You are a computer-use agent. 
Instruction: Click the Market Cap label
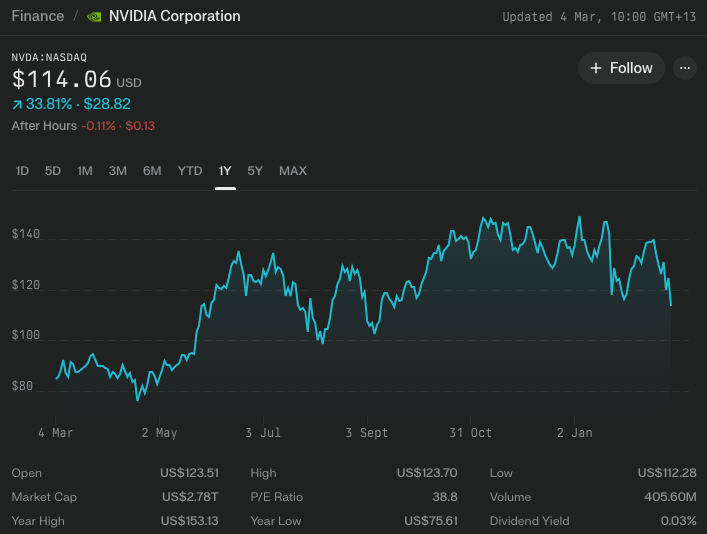(44, 497)
